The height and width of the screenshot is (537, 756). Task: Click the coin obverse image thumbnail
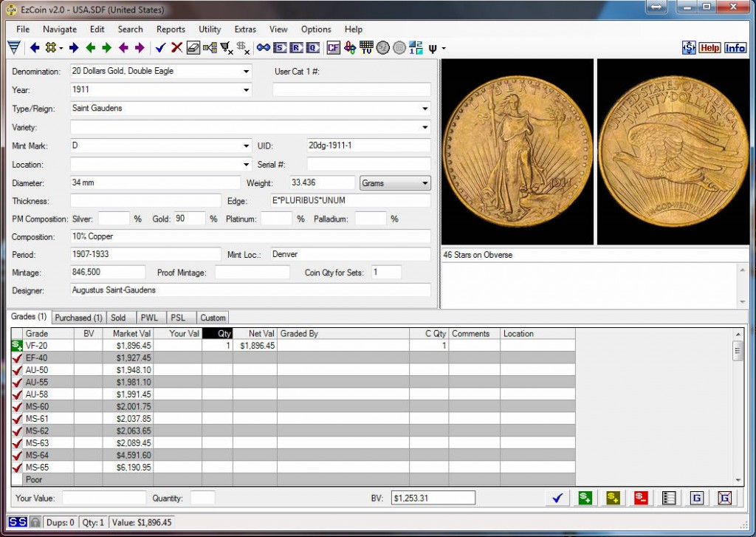tap(517, 151)
